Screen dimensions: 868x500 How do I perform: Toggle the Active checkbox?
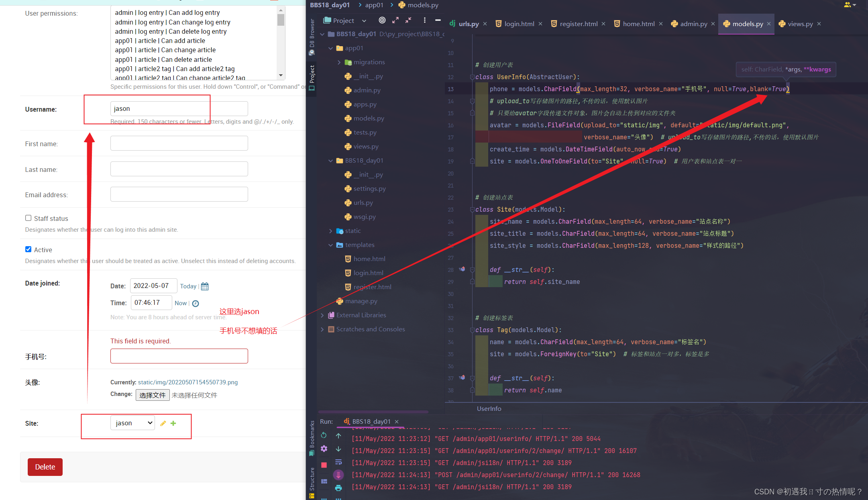pos(28,249)
